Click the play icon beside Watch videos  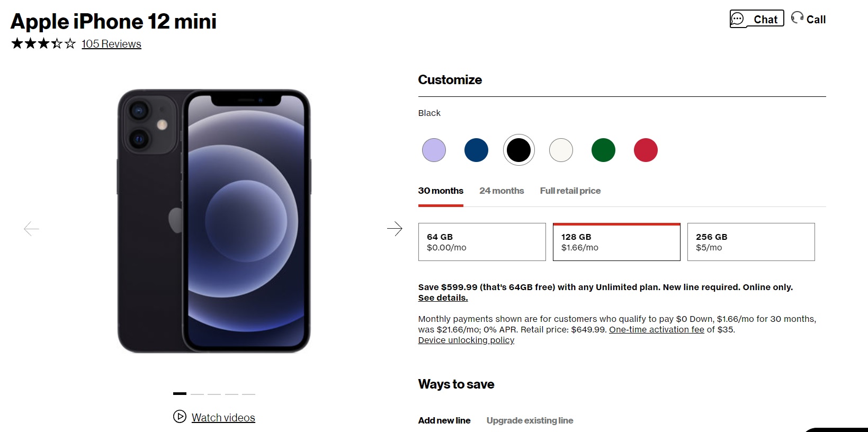180,417
